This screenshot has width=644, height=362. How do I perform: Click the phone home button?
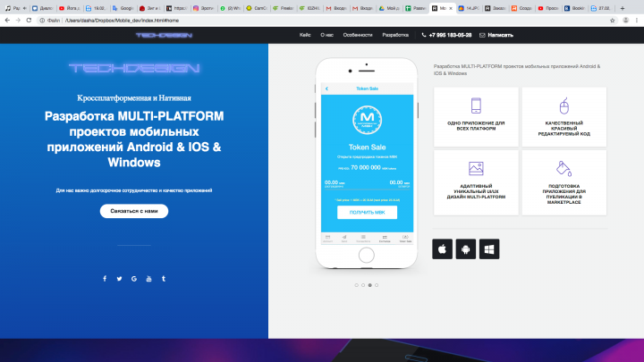(367, 256)
